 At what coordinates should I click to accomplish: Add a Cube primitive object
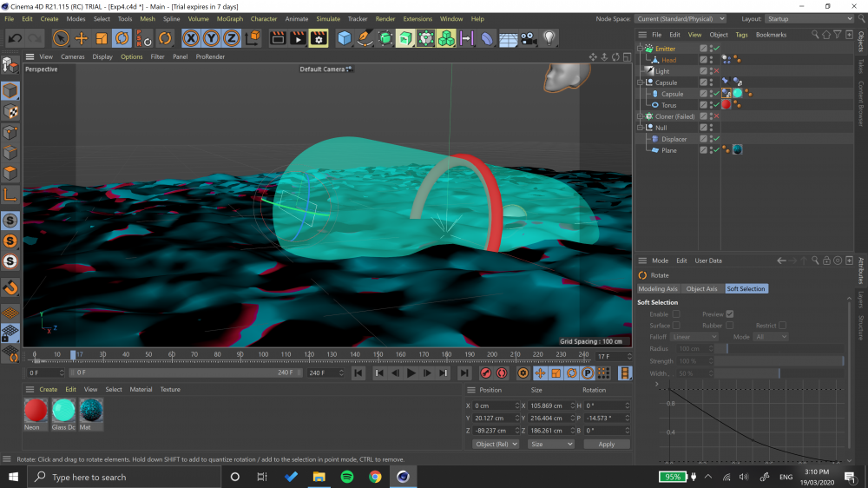pyautogui.click(x=345, y=38)
